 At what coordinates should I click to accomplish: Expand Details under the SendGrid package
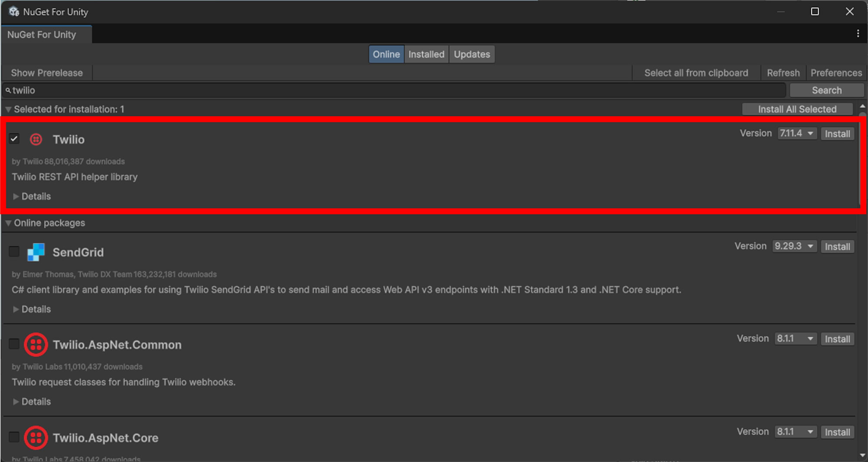[x=32, y=309]
